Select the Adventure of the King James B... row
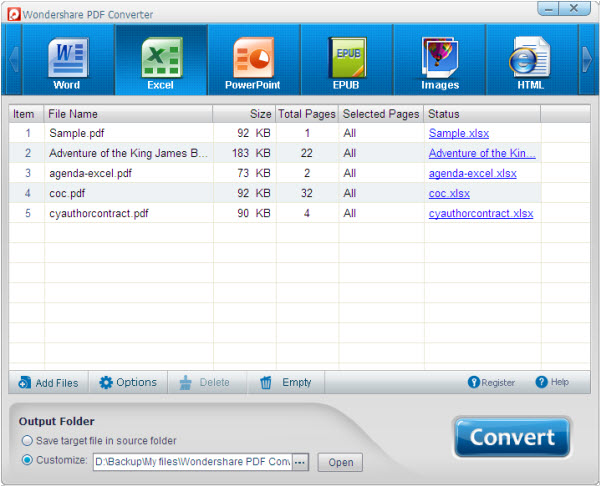 (299, 153)
